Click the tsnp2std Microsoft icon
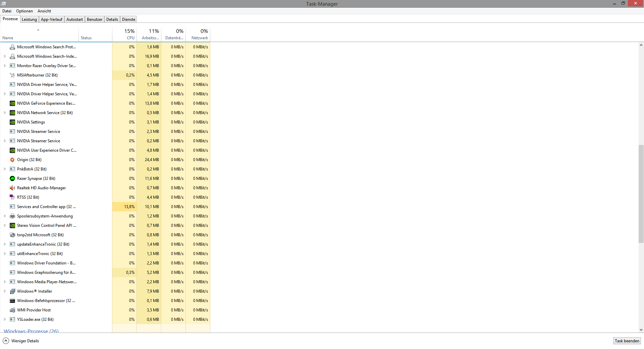The image size is (644, 349). (x=12, y=235)
